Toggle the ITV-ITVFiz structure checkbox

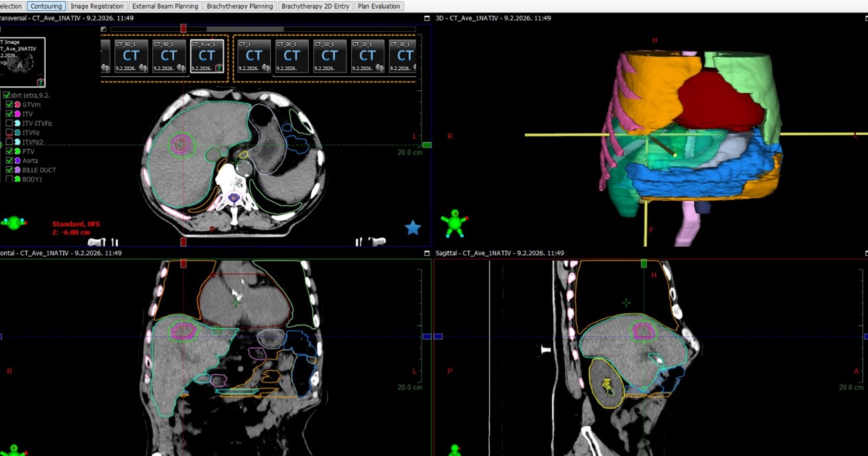pyautogui.click(x=9, y=123)
